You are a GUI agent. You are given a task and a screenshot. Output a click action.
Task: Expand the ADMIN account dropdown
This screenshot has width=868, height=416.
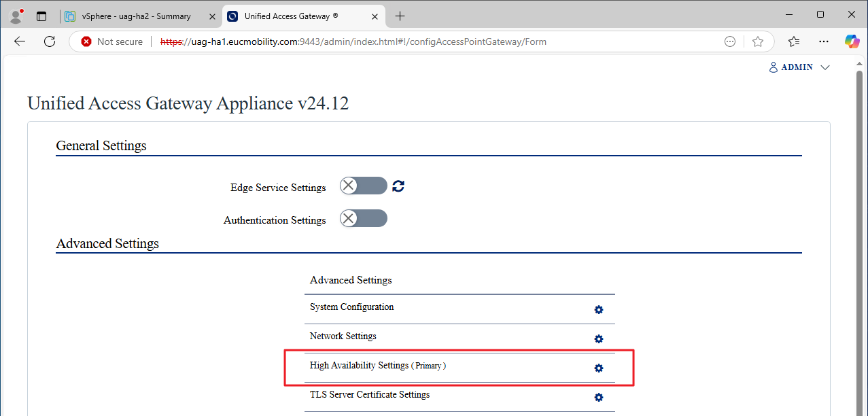(799, 67)
